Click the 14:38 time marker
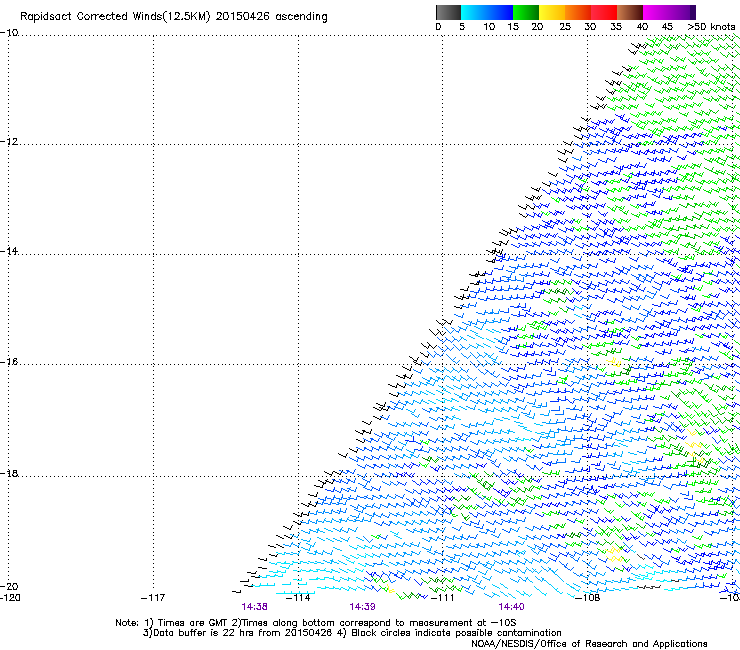The image size is (740, 650). pyautogui.click(x=255, y=607)
